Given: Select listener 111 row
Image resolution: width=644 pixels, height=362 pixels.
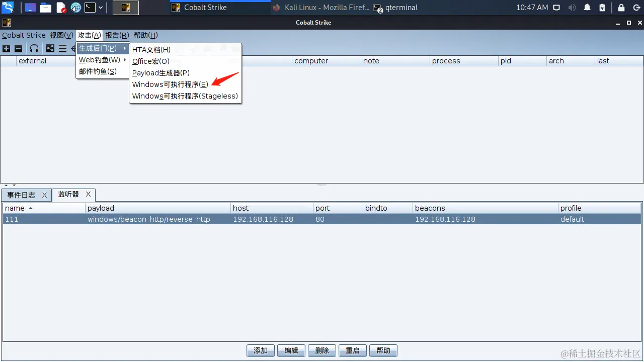Looking at the screenshot, I should pyautogui.click(x=322, y=219).
